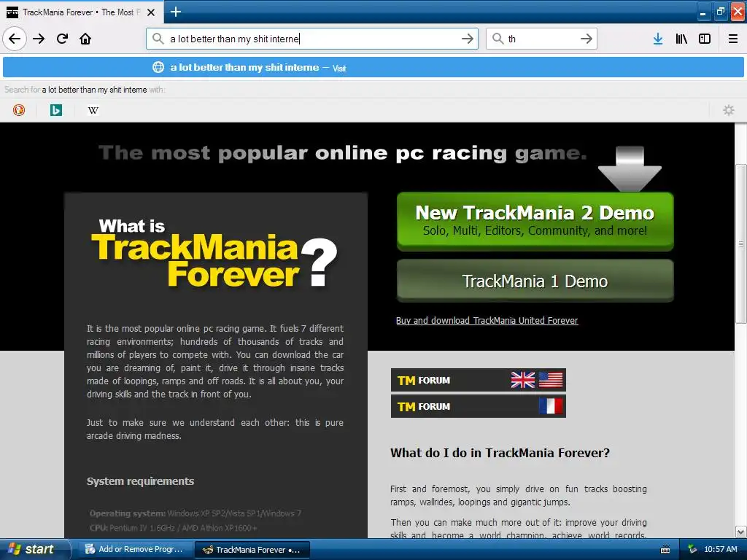Open a new browser tab
747x560 pixels.
tap(175, 12)
